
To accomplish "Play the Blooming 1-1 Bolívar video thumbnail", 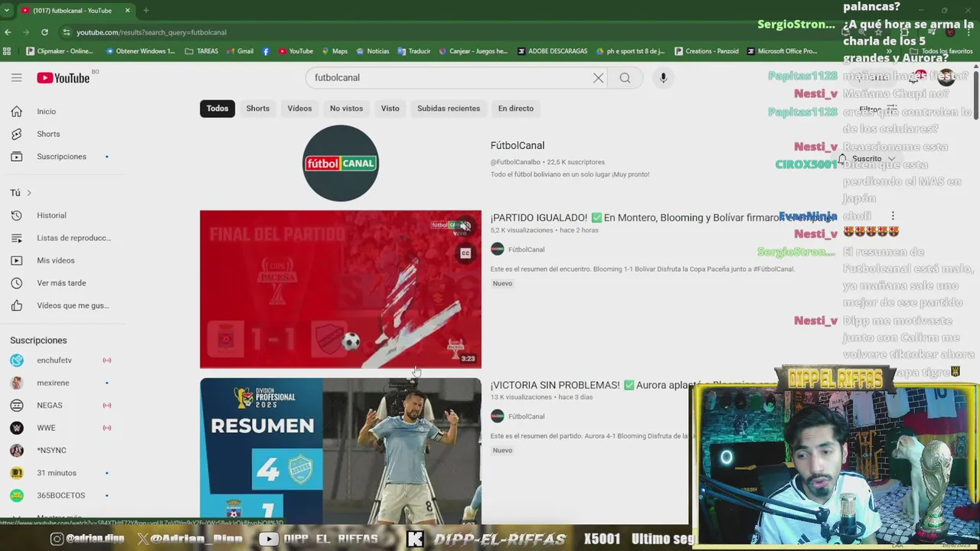I will 341,289.
